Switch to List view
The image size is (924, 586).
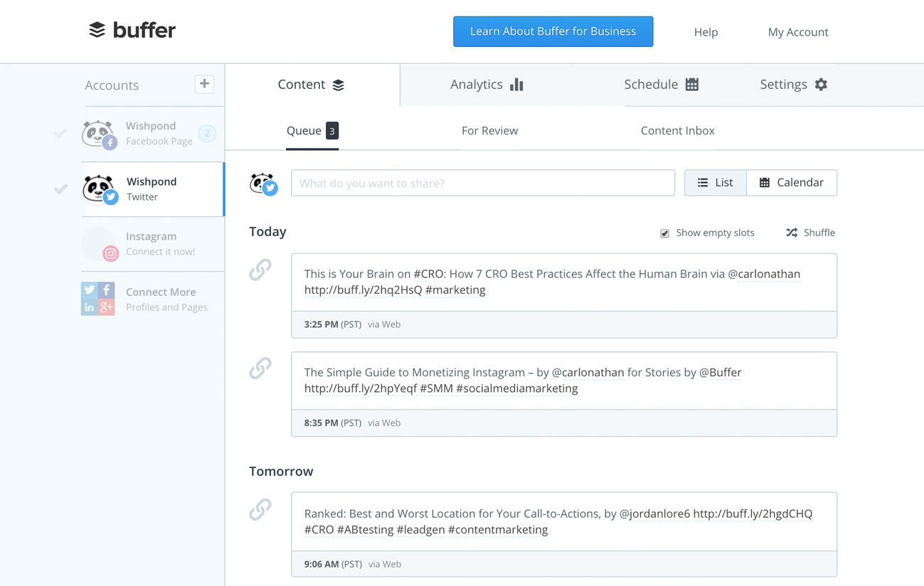[715, 183]
